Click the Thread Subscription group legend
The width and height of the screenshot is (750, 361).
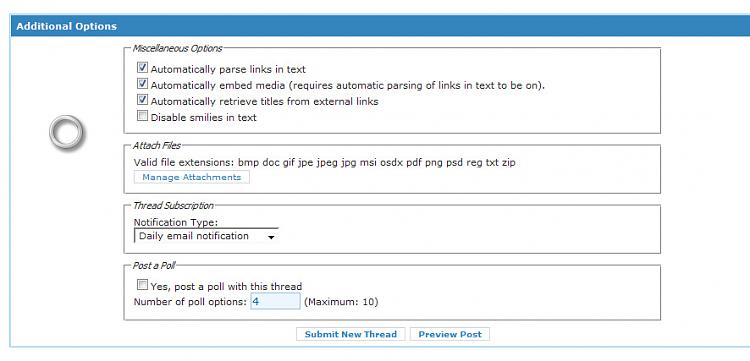pyautogui.click(x=173, y=206)
